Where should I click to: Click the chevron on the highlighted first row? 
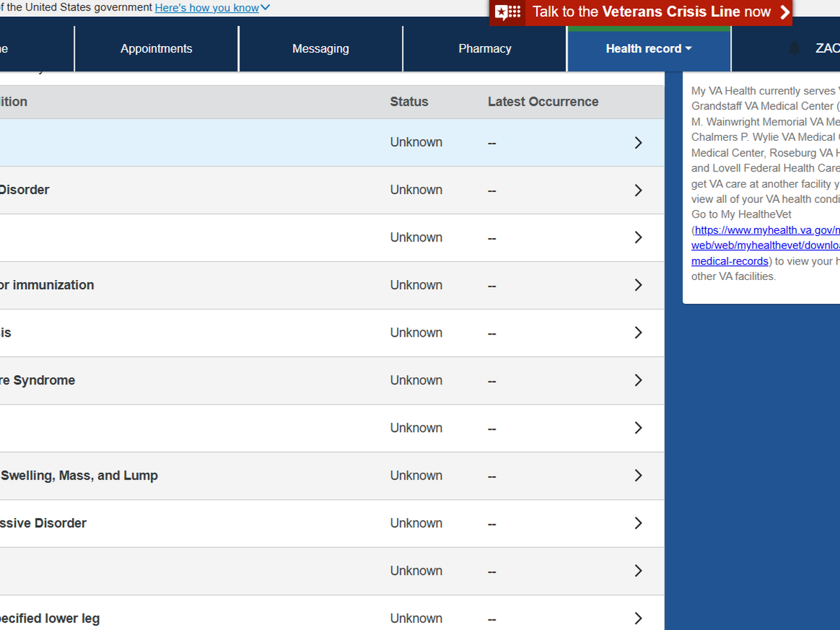pos(638,143)
